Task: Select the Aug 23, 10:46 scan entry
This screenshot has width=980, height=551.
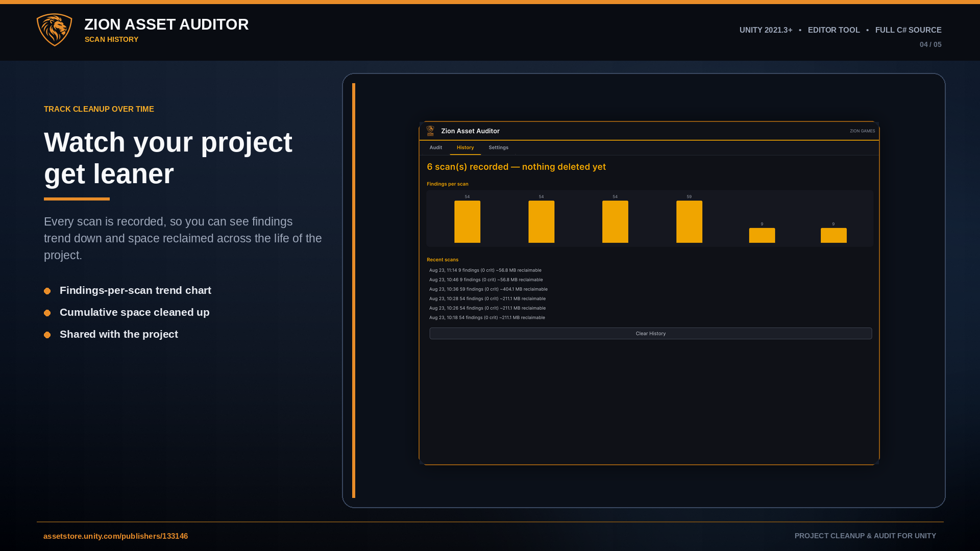Action: 486,280
